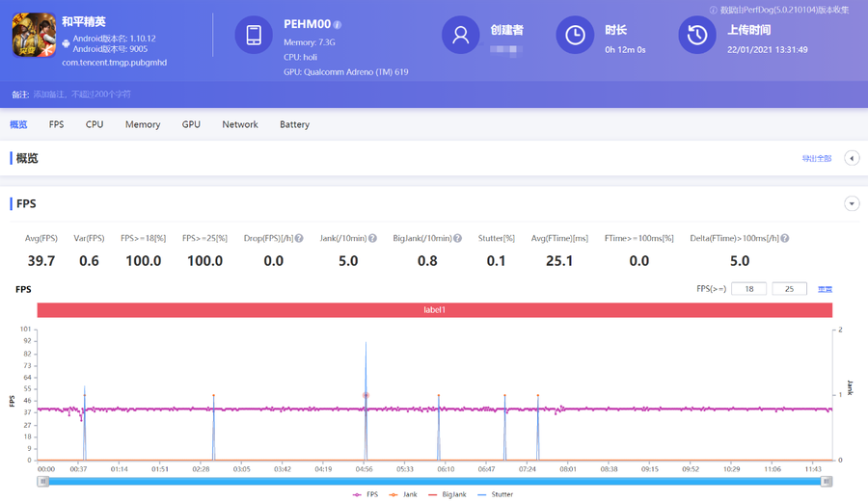Click the info icon beside PEHM00

tap(338, 25)
